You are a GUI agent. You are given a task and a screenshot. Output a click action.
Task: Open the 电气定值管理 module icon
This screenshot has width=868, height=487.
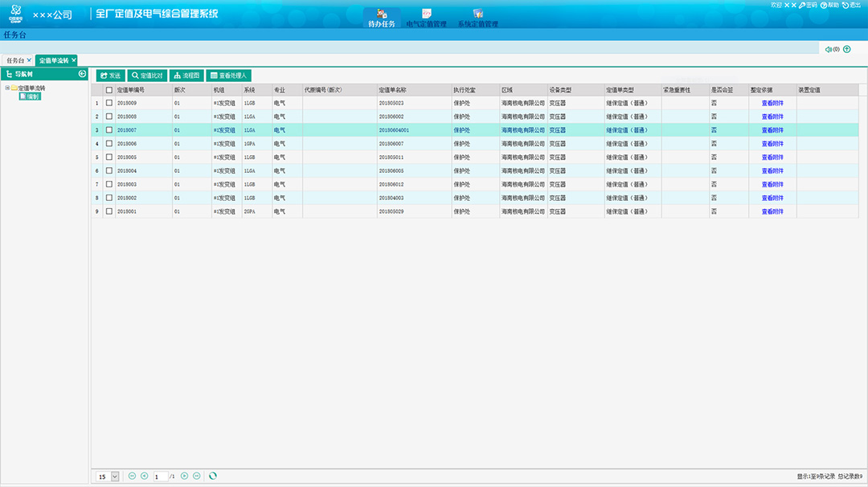426,14
